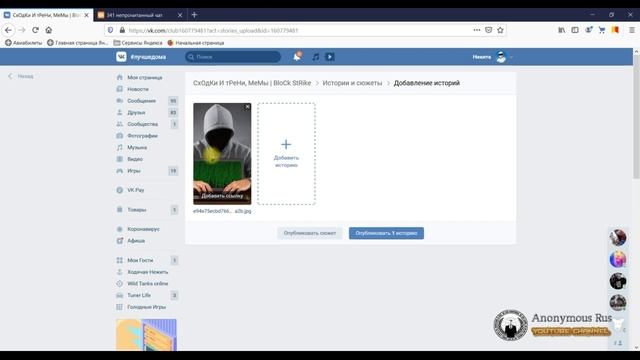Click the video player icon in header
Viewport: 640px width, 360px height.
[x=330, y=57]
